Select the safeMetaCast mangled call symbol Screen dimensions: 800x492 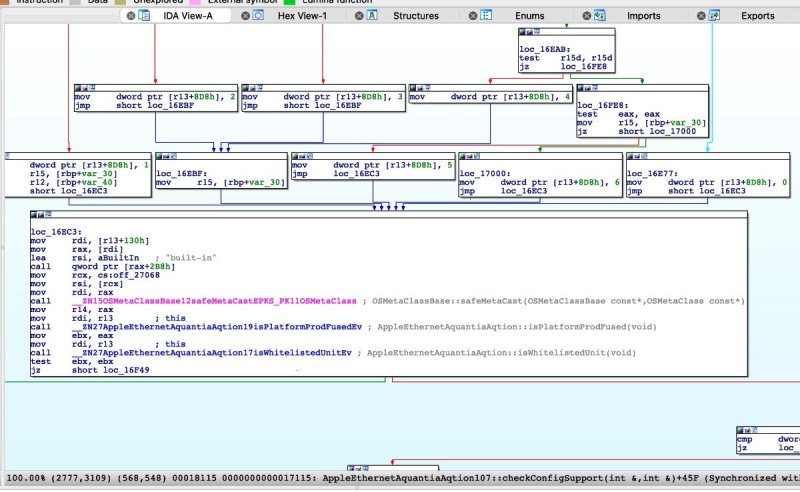click(215, 301)
